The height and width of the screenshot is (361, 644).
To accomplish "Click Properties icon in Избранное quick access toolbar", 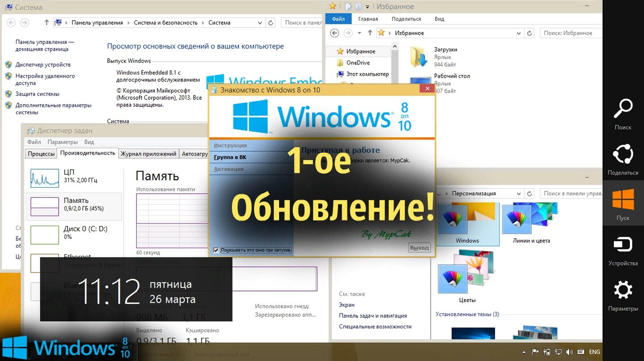I will 348,7.
